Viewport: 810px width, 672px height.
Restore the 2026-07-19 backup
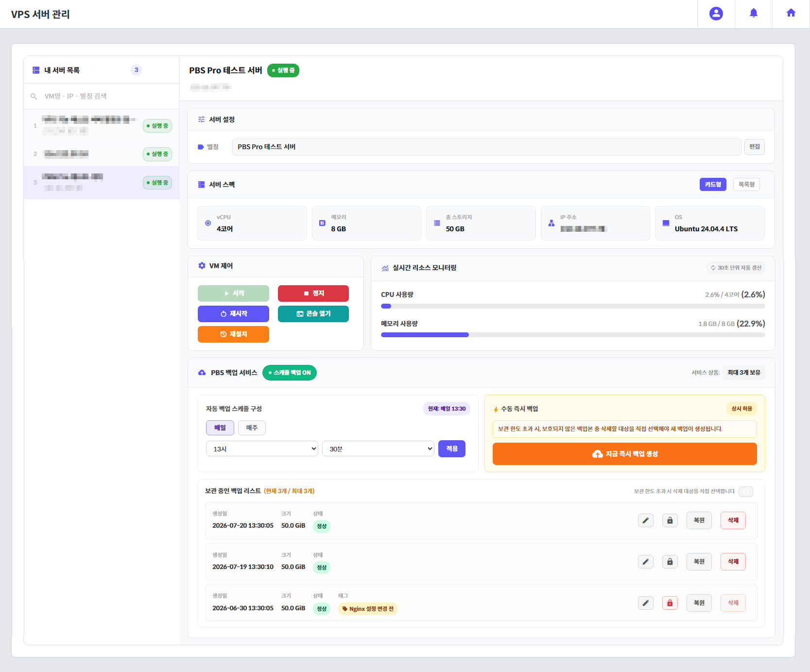(699, 562)
